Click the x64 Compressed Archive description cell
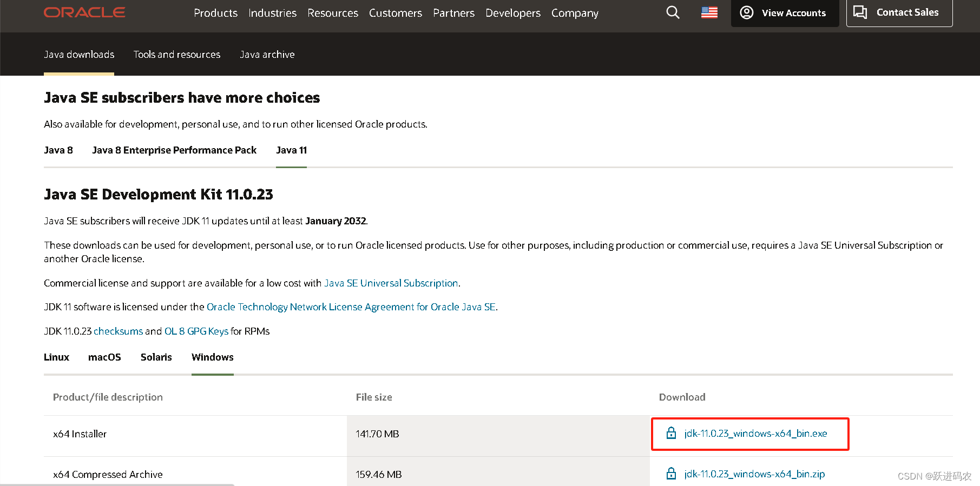The height and width of the screenshot is (486, 980). point(195,471)
